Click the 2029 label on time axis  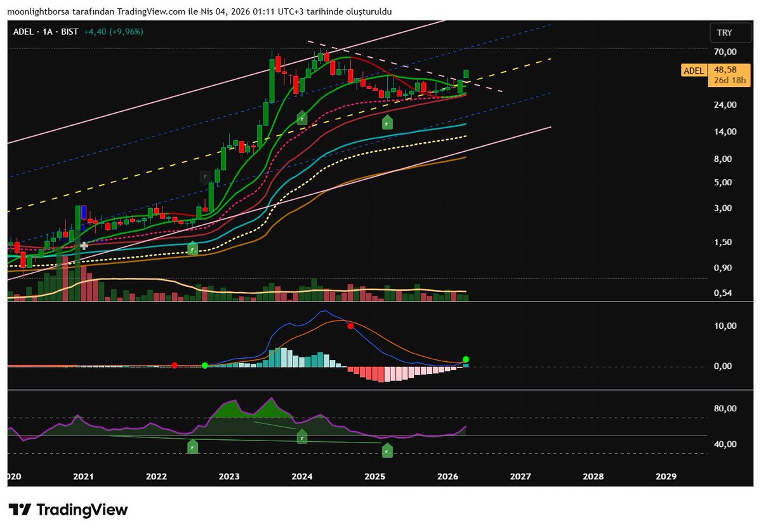[x=666, y=477]
